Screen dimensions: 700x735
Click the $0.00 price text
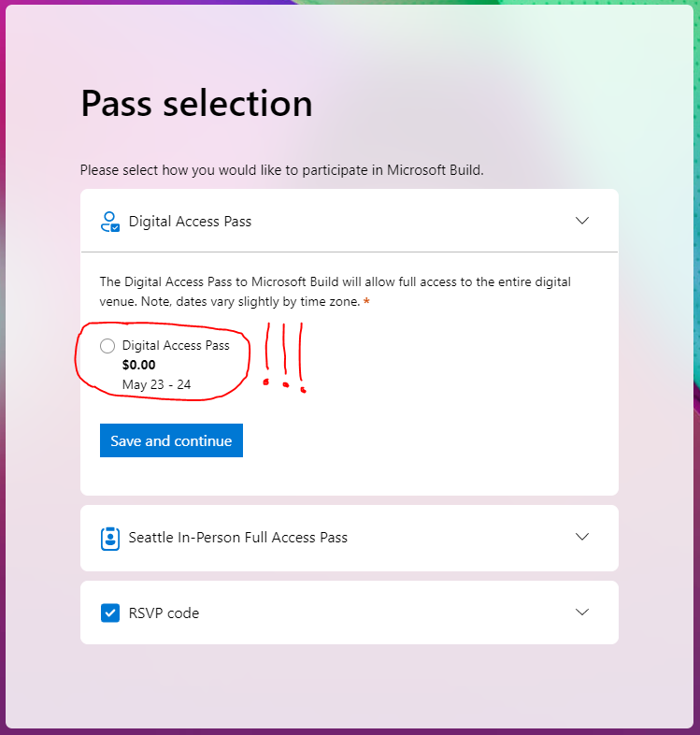click(138, 365)
